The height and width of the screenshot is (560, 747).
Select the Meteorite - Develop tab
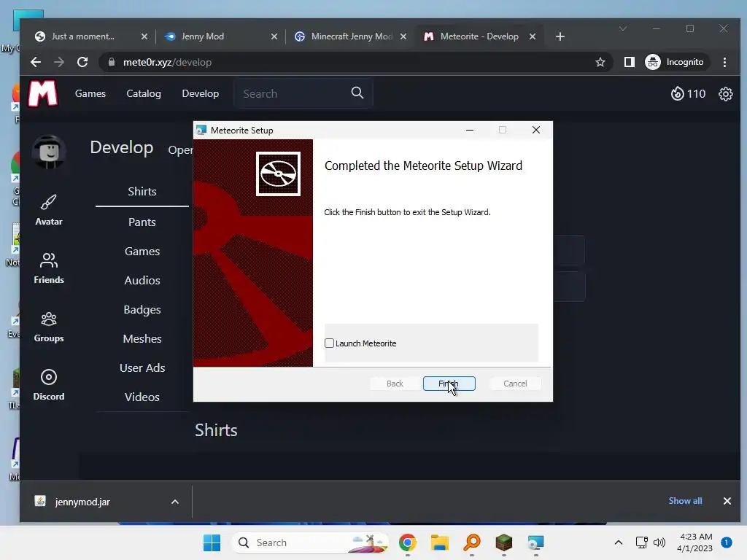(x=479, y=36)
